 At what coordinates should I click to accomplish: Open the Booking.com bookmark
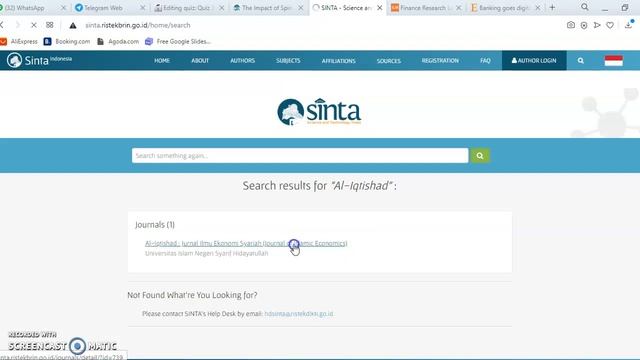point(67,41)
